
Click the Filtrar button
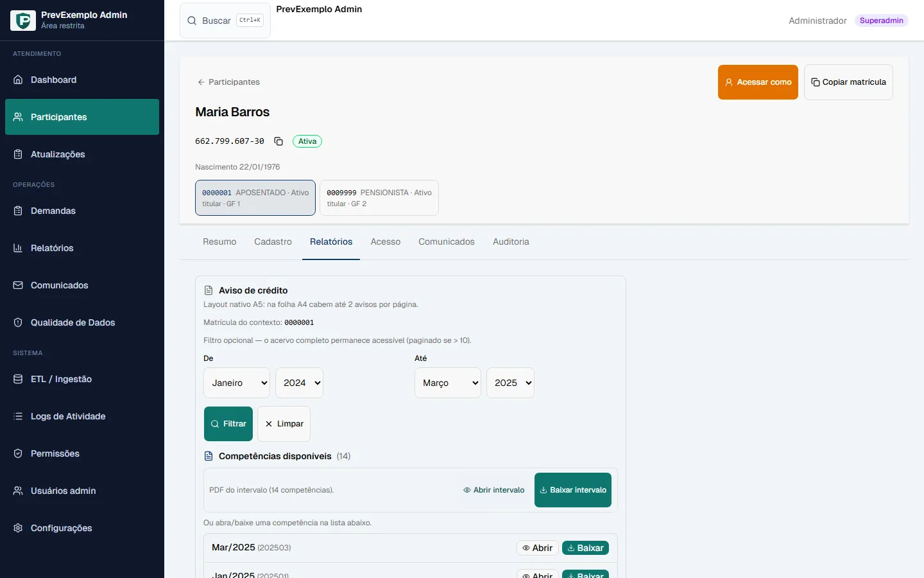tap(228, 424)
